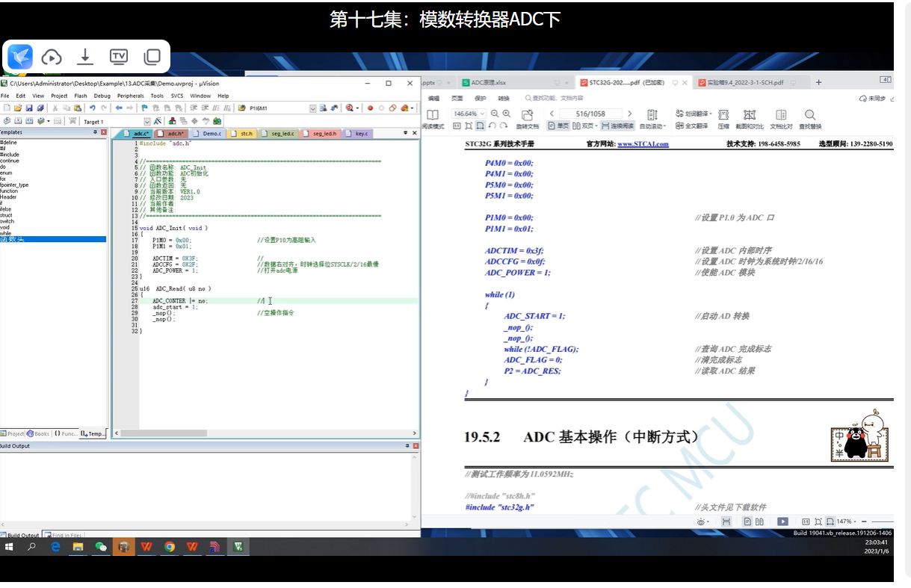The image size is (911, 588).
Task: Click the Build target icon
Action: coord(18,121)
